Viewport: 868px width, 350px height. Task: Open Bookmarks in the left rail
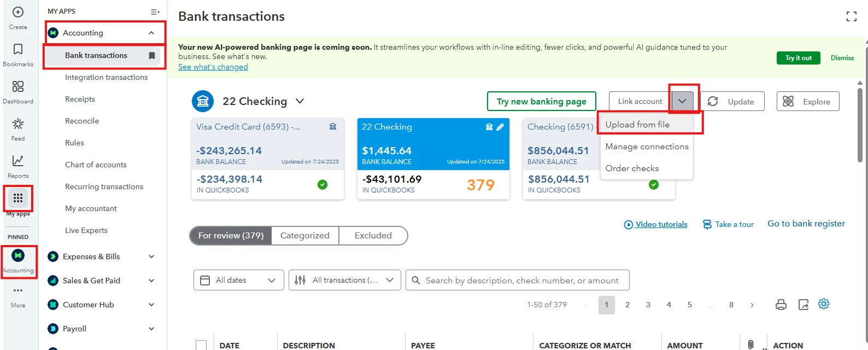click(18, 49)
